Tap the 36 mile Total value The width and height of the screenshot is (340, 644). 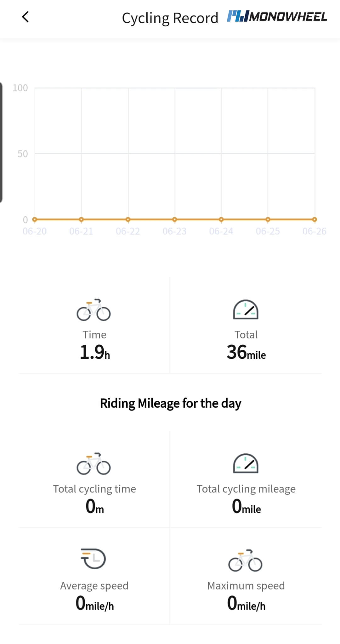click(x=246, y=352)
